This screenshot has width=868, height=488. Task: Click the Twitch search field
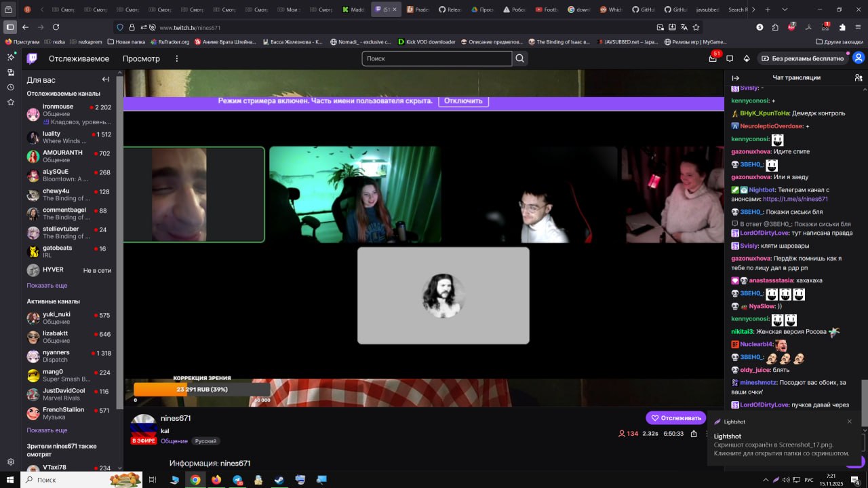[437, 58]
